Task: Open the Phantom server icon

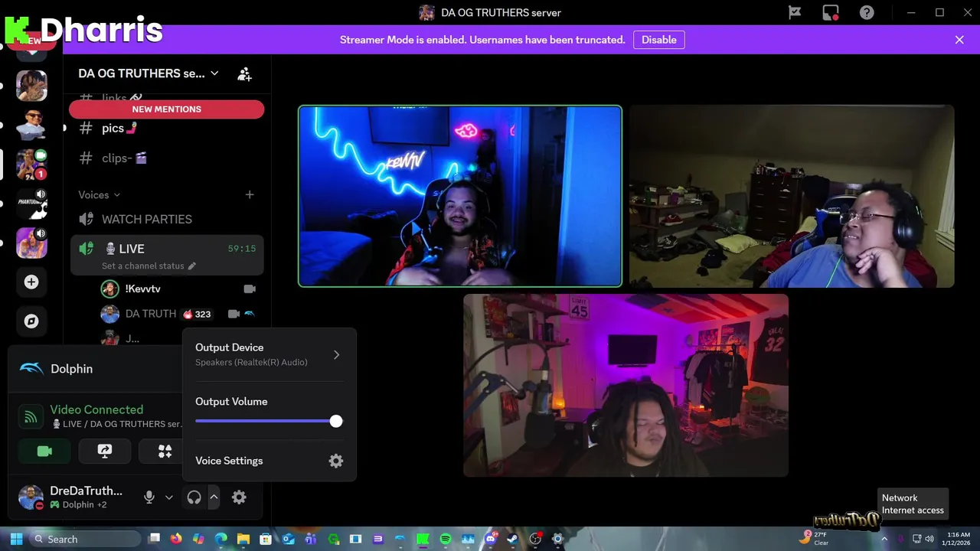Action: [31, 204]
